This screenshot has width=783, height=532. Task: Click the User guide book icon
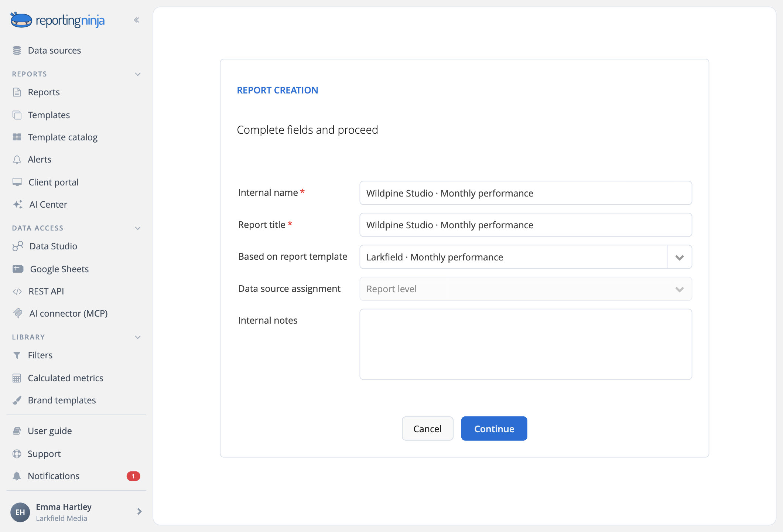click(x=17, y=431)
